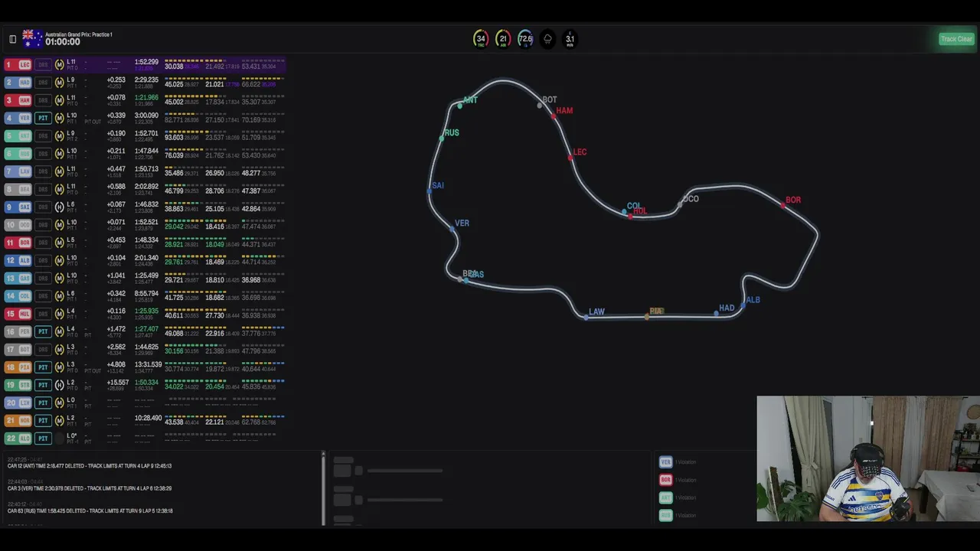Click the medium tyre icon in RUS's row
This screenshot has height=551, width=980.
pos(60,154)
